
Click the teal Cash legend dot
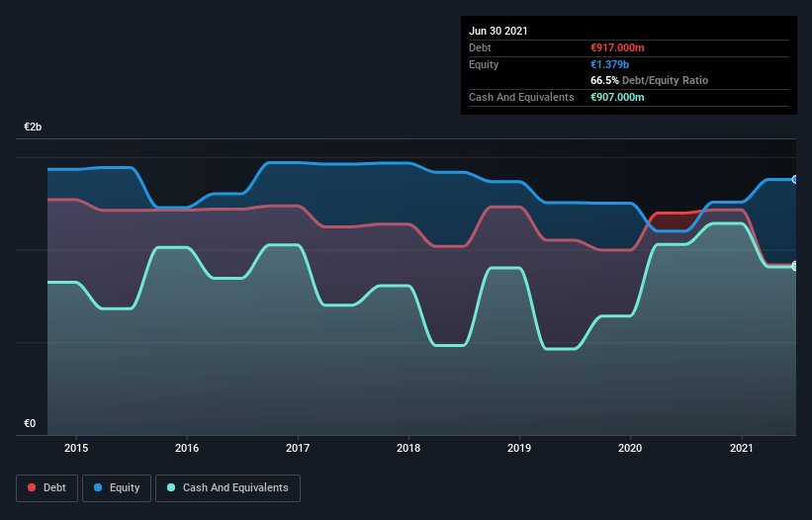pyautogui.click(x=171, y=487)
